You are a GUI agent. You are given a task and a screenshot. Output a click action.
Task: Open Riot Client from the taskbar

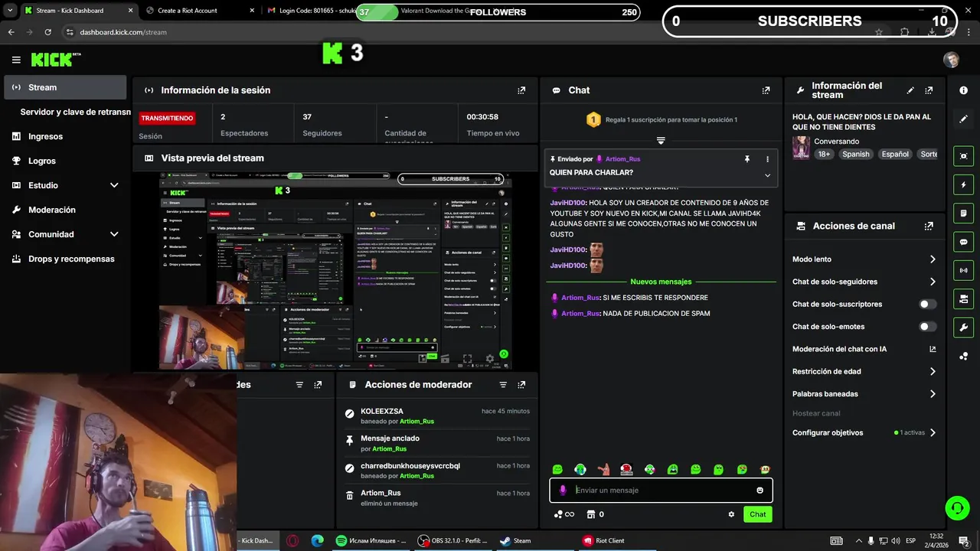coord(603,540)
